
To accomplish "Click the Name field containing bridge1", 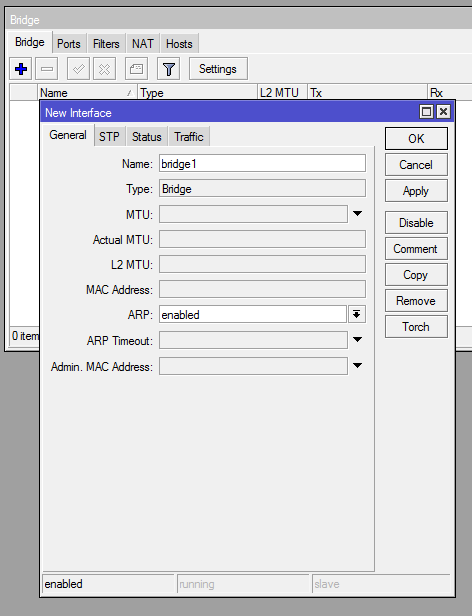I will point(262,163).
